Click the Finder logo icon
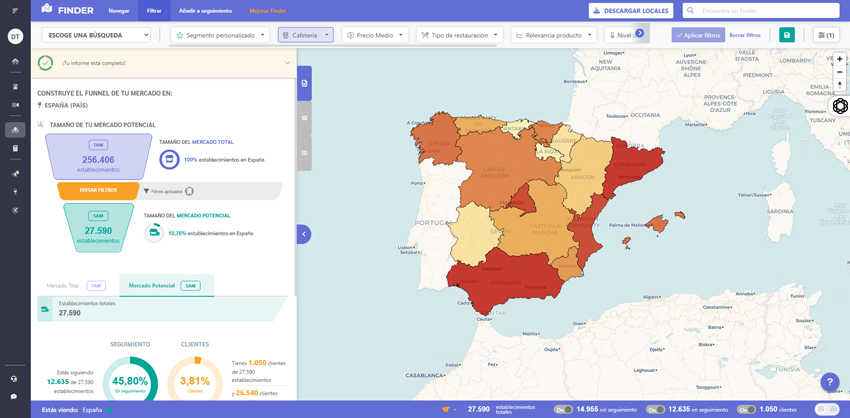This screenshot has height=418, width=850. tap(47, 9)
